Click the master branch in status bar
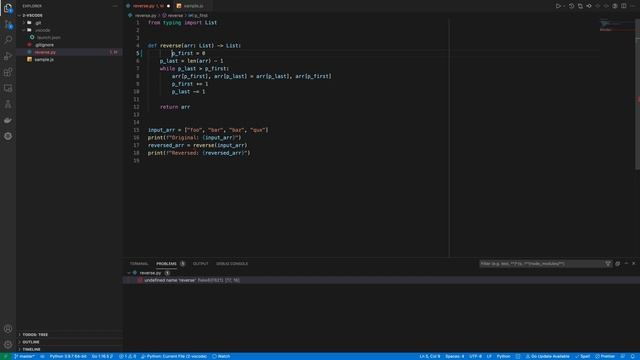Screen dimensions: 640x360 pyautogui.click(x=24, y=356)
